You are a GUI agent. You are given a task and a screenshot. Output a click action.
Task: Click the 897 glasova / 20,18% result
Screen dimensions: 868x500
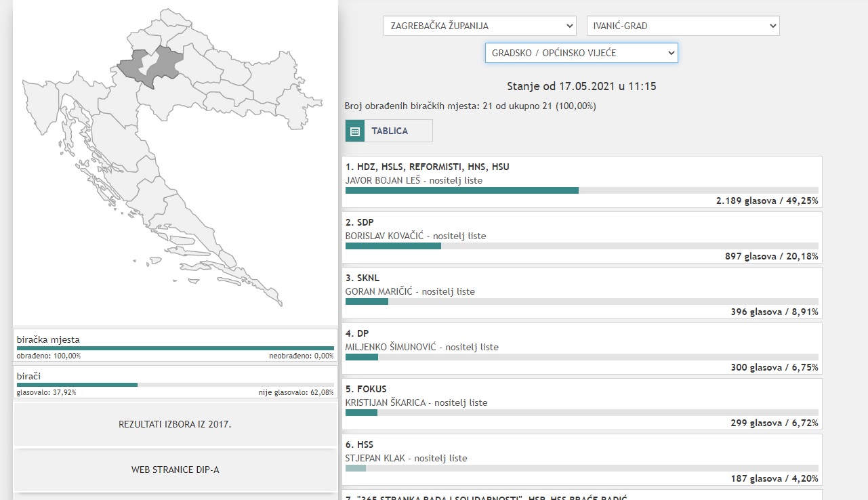click(x=772, y=257)
